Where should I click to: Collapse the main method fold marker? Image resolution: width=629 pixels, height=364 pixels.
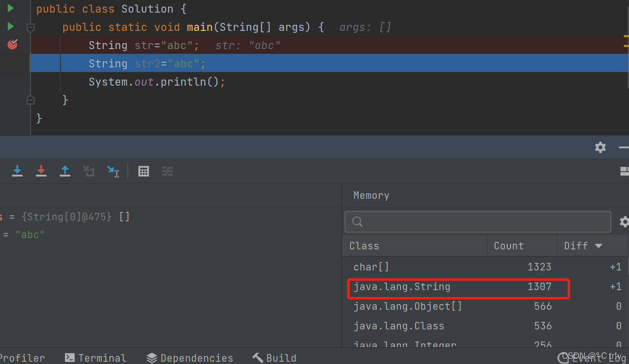[x=30, y=28]
